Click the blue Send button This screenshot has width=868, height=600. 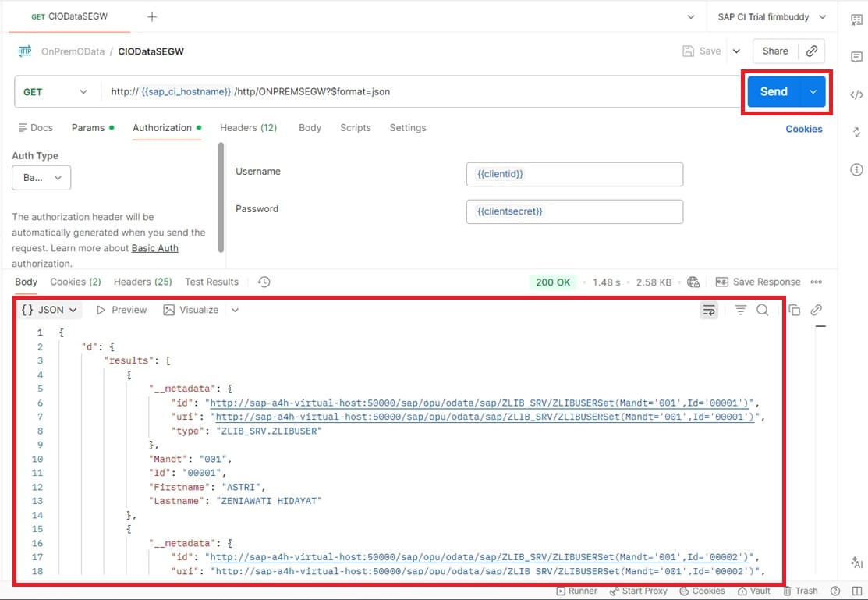[773, 91]
